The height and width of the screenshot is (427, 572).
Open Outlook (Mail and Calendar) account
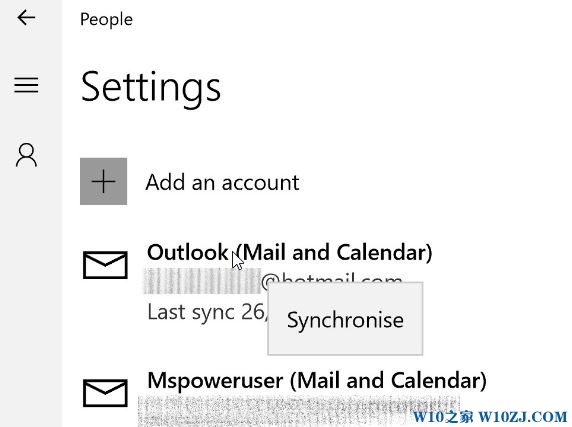[x=290, y=252]
